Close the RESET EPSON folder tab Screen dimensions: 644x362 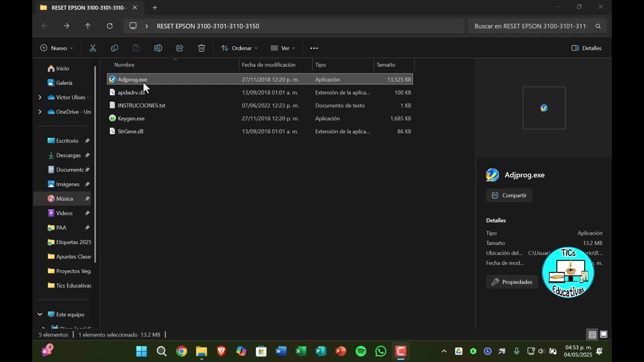(134, 8)
